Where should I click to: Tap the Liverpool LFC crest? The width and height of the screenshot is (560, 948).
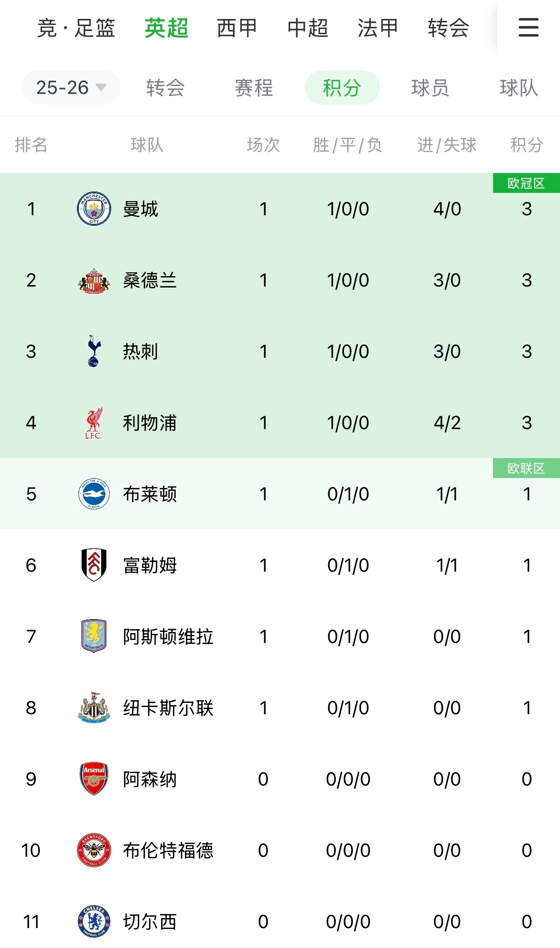94,422
